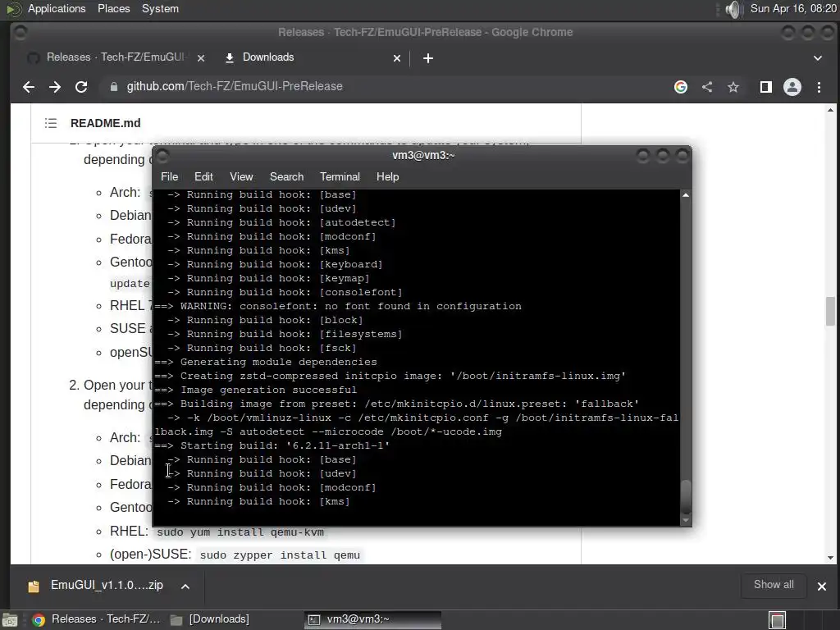Click 'Generating module dependencies' terminal line
The height and width of the screenshot is (630, 840).
pyautogui.click(x=266, y=362)
